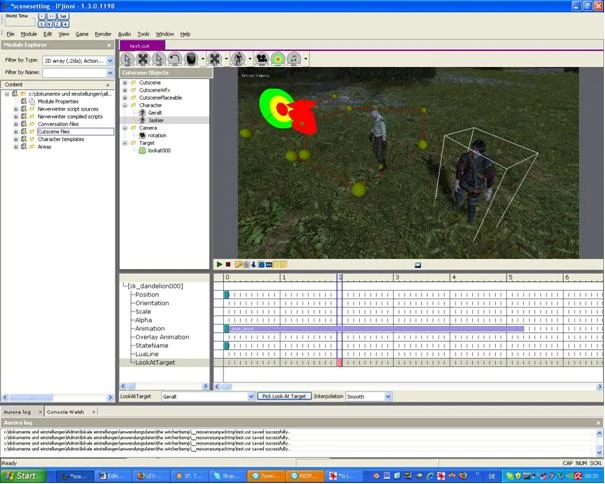Viewport: 605px width, 484px height.
Task: Play the cutscene preview
Action: pos(219,264)
